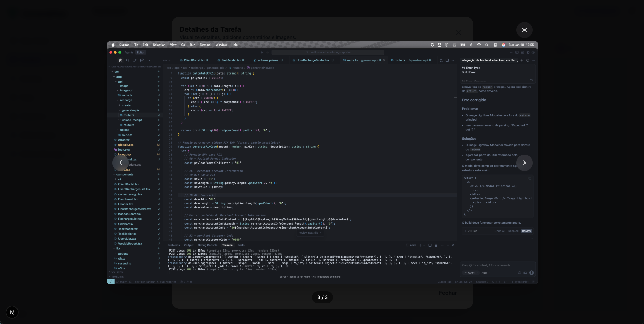Maximize the terminal panel with the chevron

[448, 245]
